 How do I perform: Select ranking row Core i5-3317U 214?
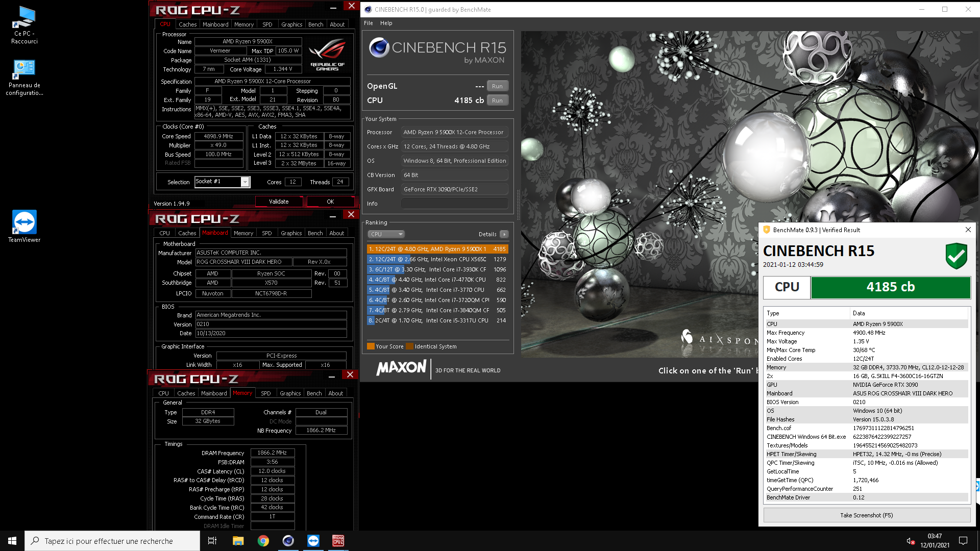point(437,320)
